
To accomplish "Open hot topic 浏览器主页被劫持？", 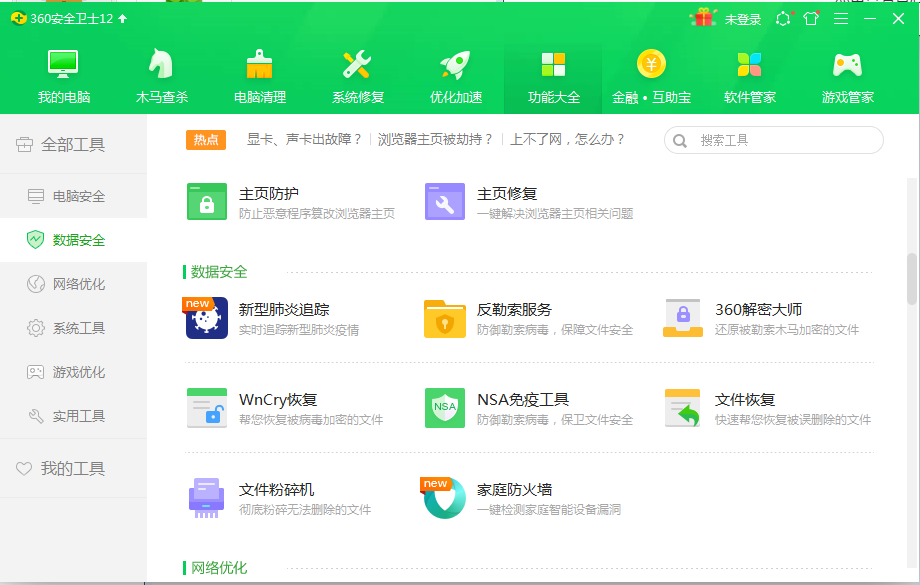I will tap(435, 140).
